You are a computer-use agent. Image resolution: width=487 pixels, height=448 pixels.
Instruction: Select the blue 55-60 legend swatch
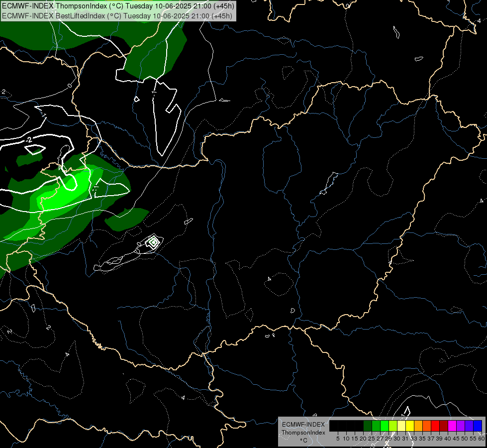click(x=478, y=426)
